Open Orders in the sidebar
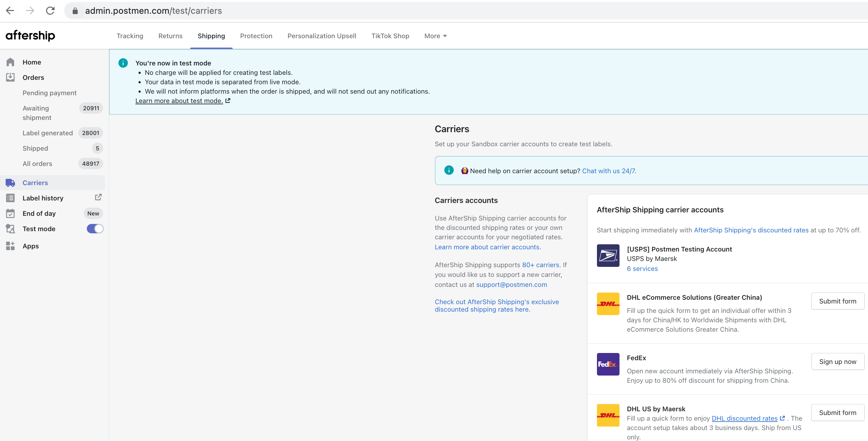This screenshot has width=868, height=441. pyautogui.click(x=33, y=77)
